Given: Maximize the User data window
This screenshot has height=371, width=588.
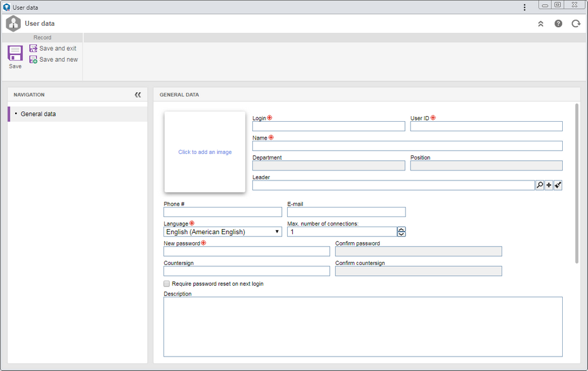Looking at the screenshot, I should pos(558,5).
